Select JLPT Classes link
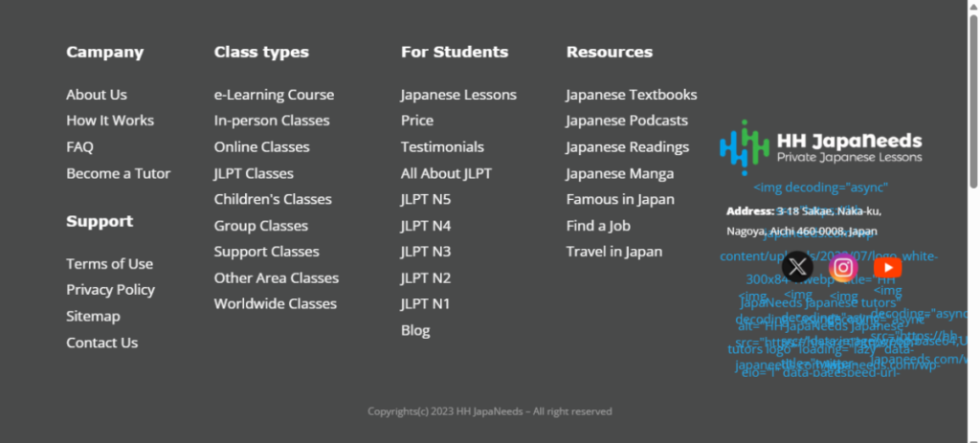980x443 pixels. pyautogui.click(x=254, y=174)
